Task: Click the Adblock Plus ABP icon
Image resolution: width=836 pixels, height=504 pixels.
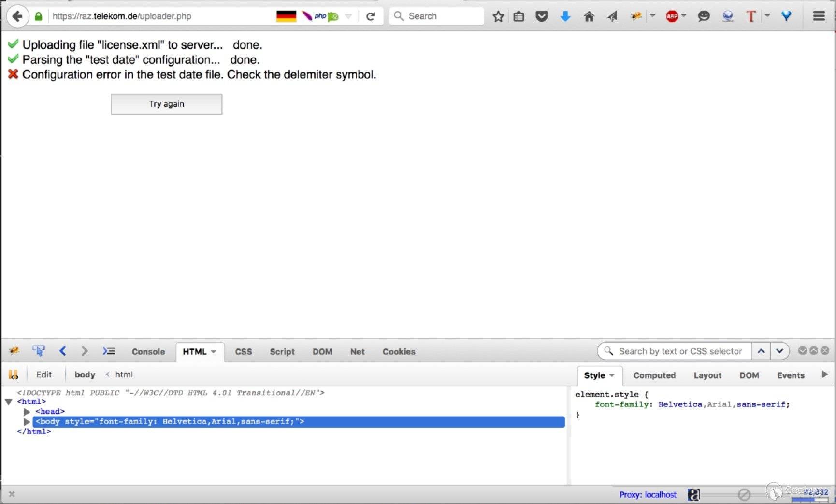Action: click(672, 16)
